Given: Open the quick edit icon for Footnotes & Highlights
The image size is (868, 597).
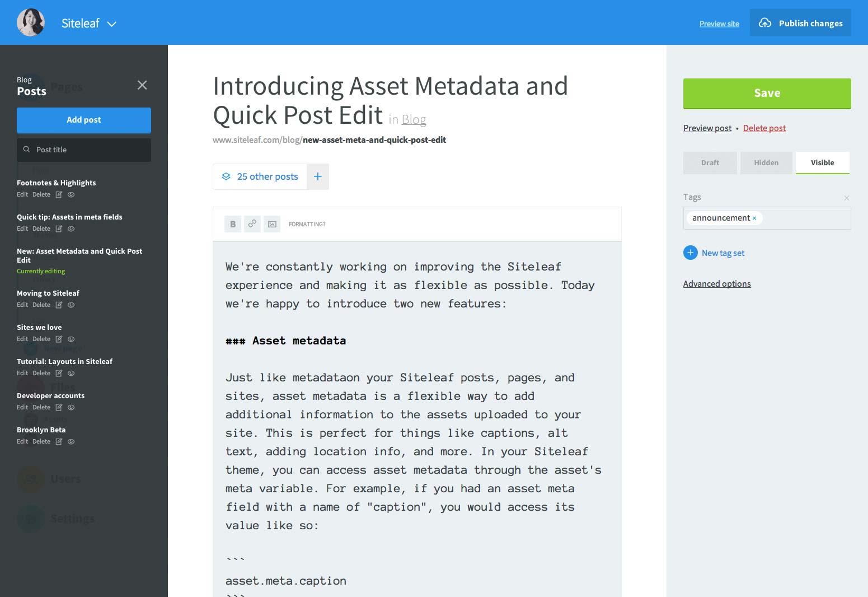Looking at the screenshot, I should (x=58, y=194).
